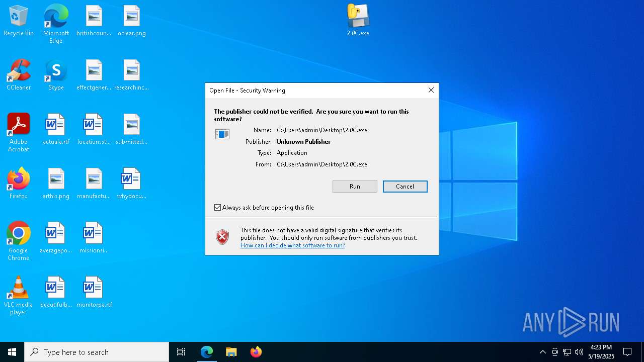644x362 pixels.
Task: Click the Windows Start button
Action: pyautogui.click(x=12, y=352)
